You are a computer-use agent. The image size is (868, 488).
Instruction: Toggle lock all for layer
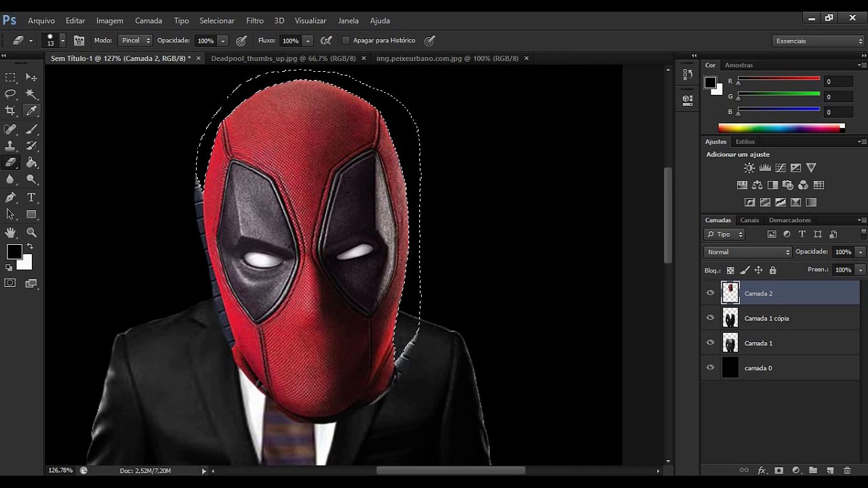tap(772, 270)
